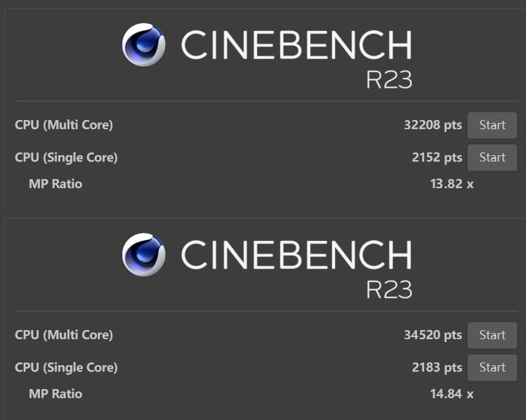The height and width of the screenshot is (420, 526).
Task: Click the 14.84 x MP Ratio value
Action: (x=452, y=394)
